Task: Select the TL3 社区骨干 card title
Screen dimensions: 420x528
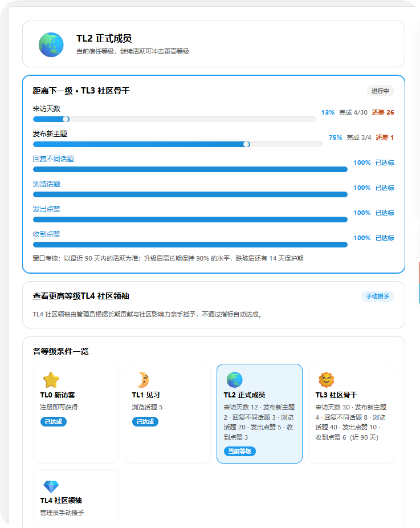Action: (336, 395)
